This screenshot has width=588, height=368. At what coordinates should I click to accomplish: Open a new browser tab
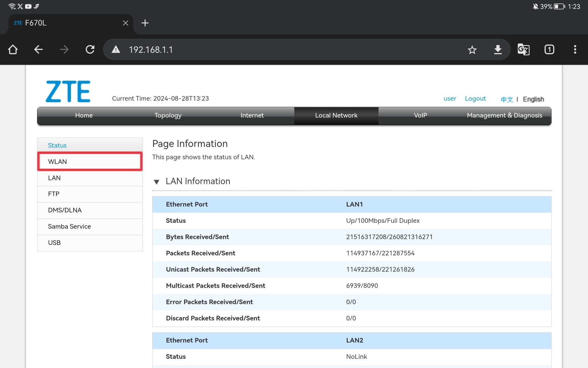(x=145, y=23)
